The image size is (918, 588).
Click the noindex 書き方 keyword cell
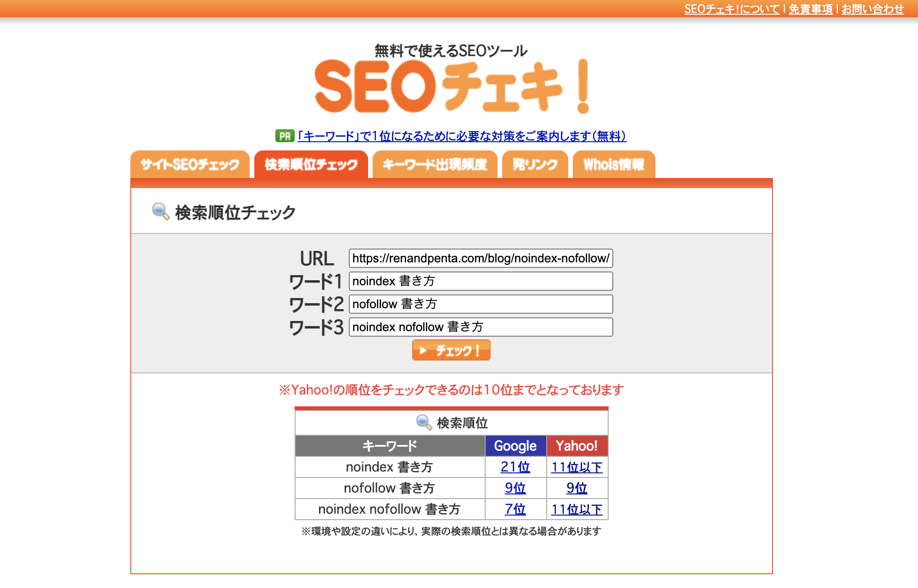tap(390, 467)
